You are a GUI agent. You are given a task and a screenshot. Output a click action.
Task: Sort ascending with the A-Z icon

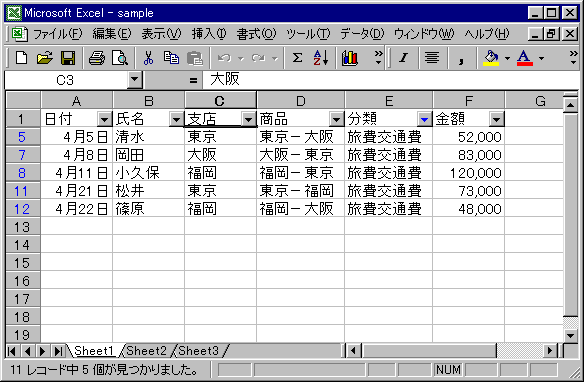[321, 58]
